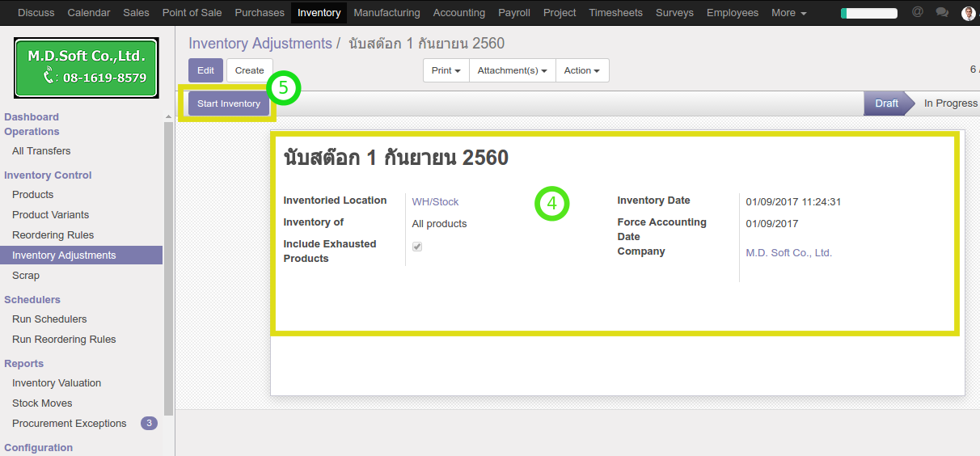The image size is (980, 456).
Task: Toggle the Include Exhausted Products checkbox
Action: point(417,247)
